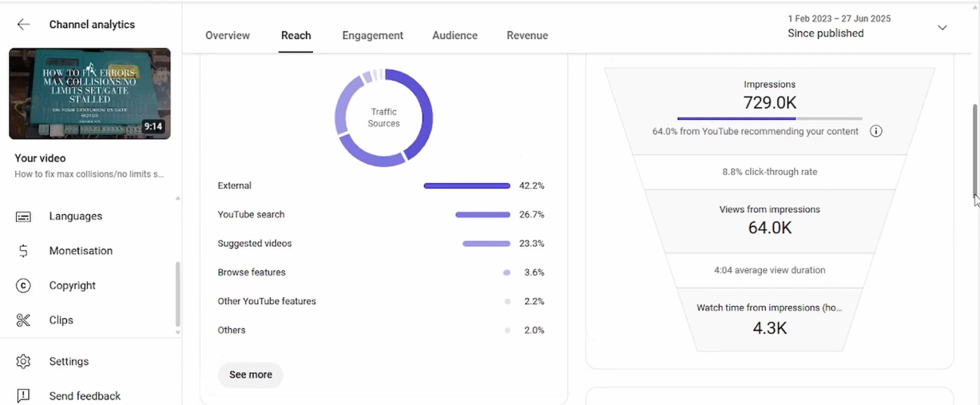Go to the Revenue tab
980x405 pixels.
click(527, 36)
